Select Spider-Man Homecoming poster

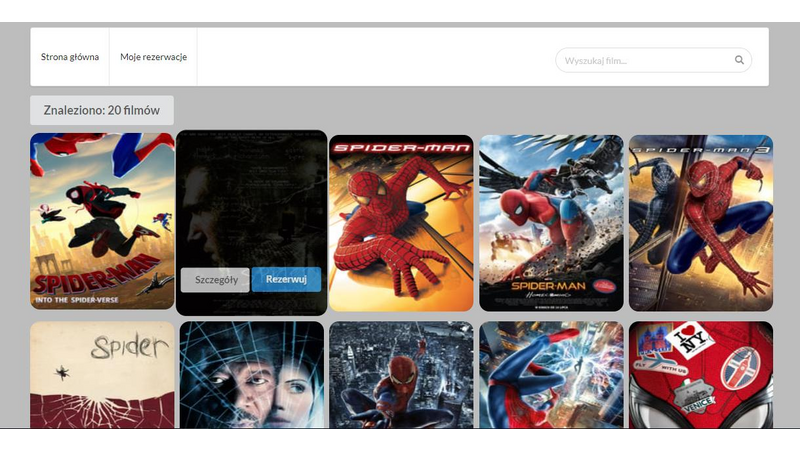click(x=551, y=223)
